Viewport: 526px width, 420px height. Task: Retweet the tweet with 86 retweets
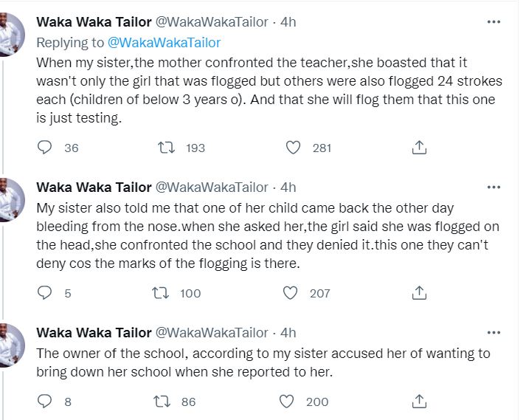click(x=162, y=402)
